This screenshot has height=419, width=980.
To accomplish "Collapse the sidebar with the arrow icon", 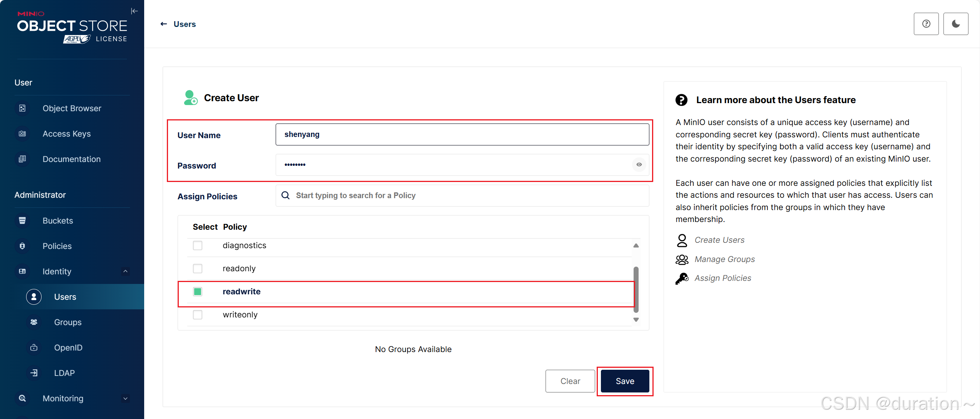I will [134, 11].
